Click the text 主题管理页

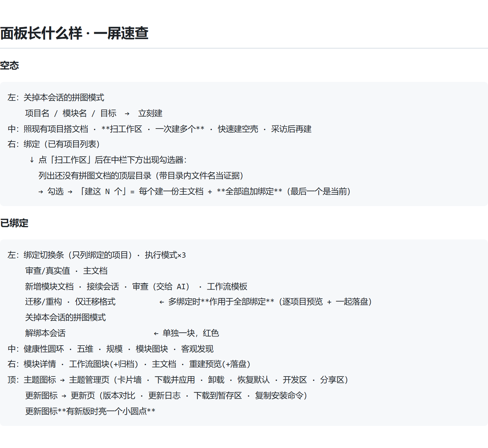(x=89, y=380)
